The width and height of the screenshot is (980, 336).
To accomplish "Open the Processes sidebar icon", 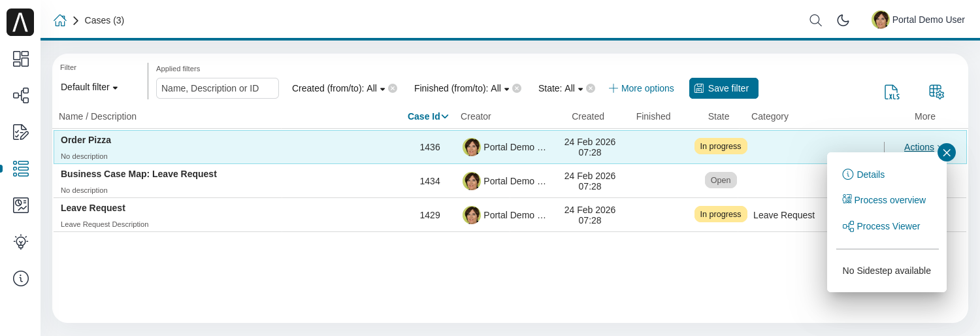I will 21,95.
